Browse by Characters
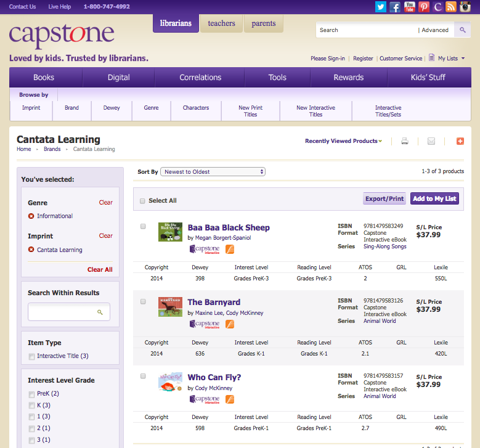The image size is (480, 448). click(196, 108)
